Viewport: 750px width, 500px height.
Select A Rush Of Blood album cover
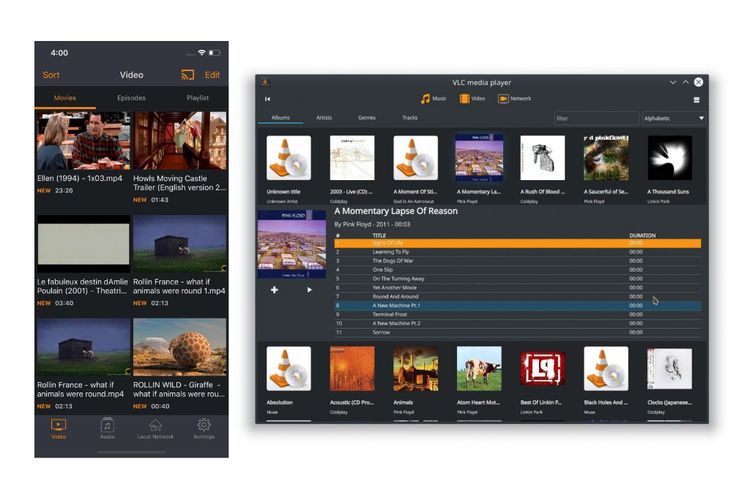pyautogui.click(x=542, y=158)
